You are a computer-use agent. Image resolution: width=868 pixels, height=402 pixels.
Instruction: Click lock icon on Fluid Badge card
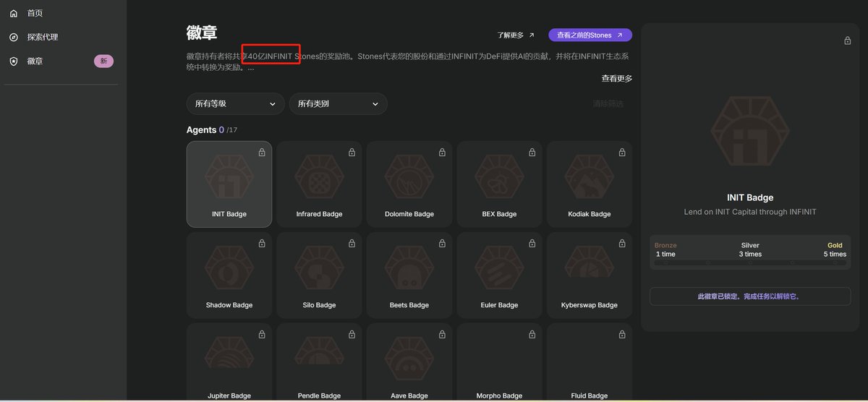point(622,334)
